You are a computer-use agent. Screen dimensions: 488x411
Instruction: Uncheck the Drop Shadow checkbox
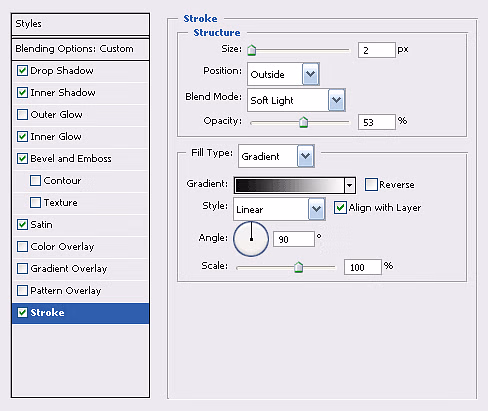[22, 71]
